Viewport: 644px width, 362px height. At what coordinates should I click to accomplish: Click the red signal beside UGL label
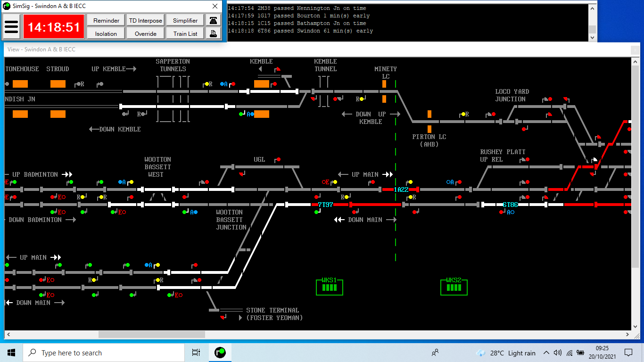(278, 159)
